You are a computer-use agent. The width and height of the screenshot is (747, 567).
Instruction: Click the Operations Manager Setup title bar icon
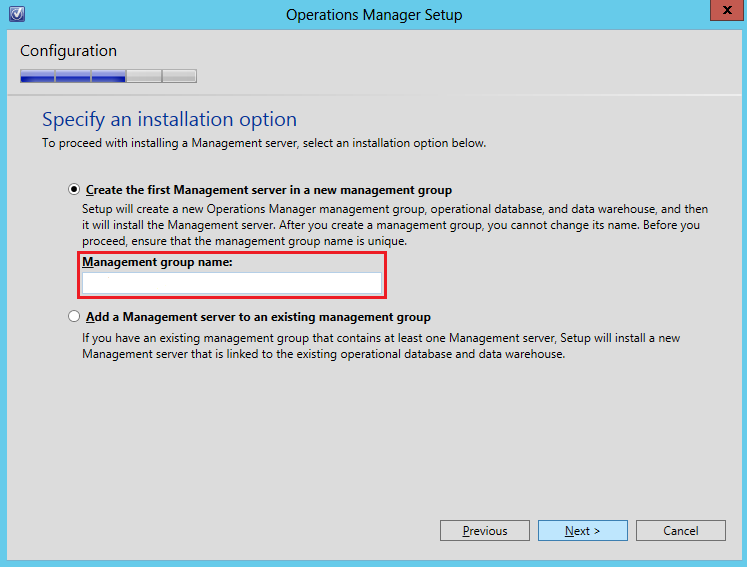coord(17,14)
